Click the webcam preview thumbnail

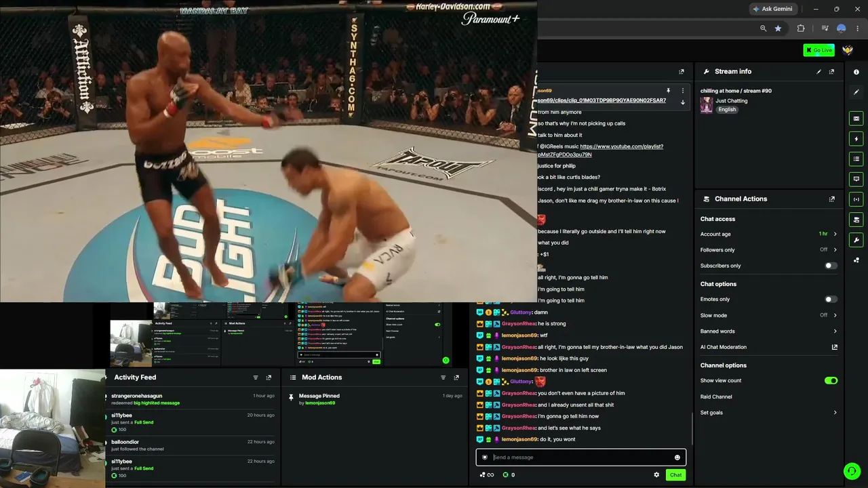53,428
